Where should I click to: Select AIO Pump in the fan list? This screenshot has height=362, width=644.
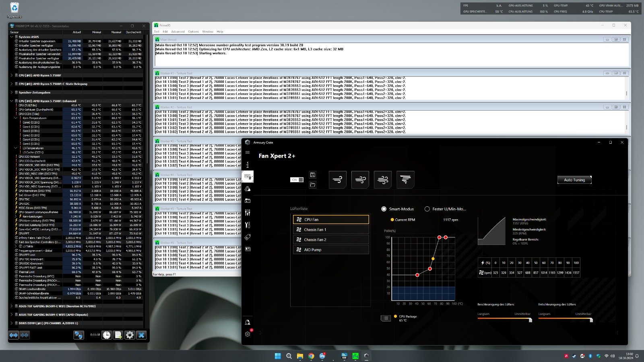(331, 250)
